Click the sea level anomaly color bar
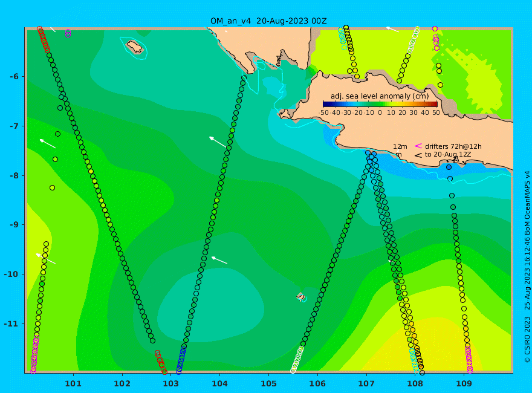Image resolution: width=532 pixels, height=393 pixels. 380,104
